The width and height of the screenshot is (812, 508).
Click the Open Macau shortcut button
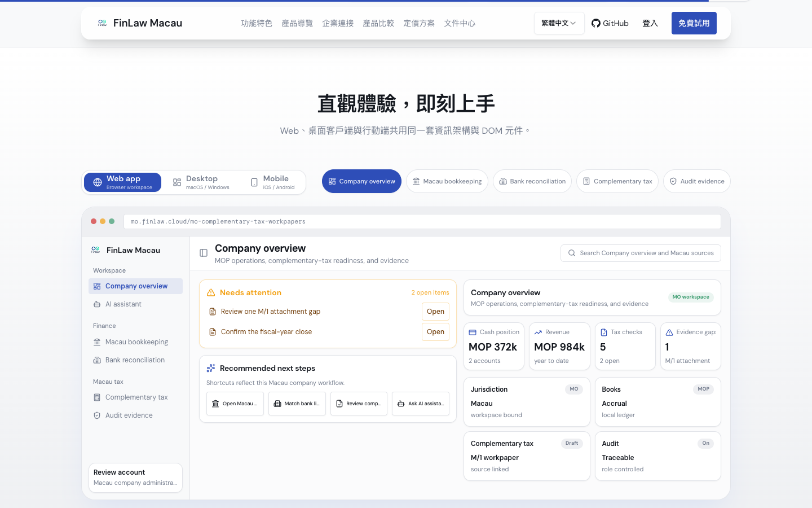pyautogui.click(x=235, y=404)
